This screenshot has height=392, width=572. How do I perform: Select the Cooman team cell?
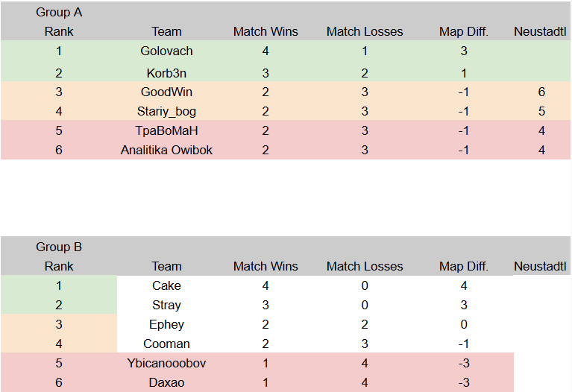point(166,344)
